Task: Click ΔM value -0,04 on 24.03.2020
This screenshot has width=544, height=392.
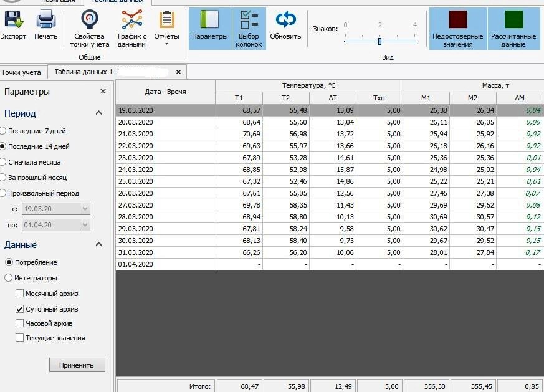Action: [x=520, y=170]
